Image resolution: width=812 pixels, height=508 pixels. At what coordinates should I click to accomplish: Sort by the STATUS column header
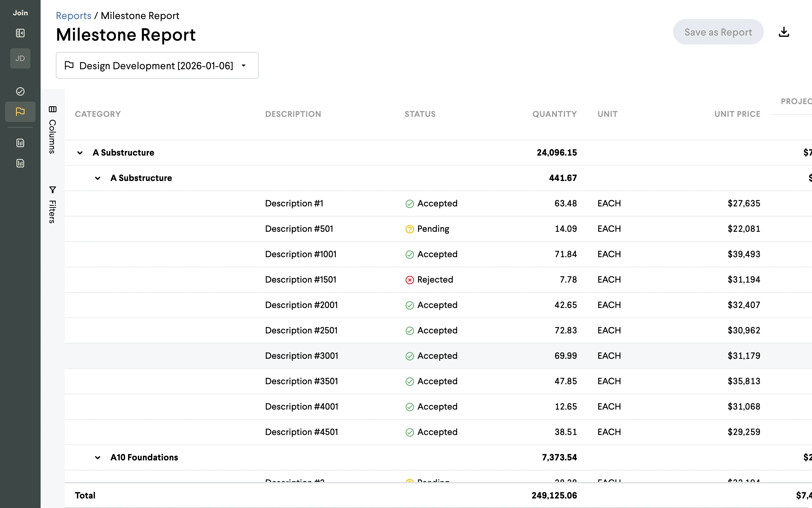[420, 114]
